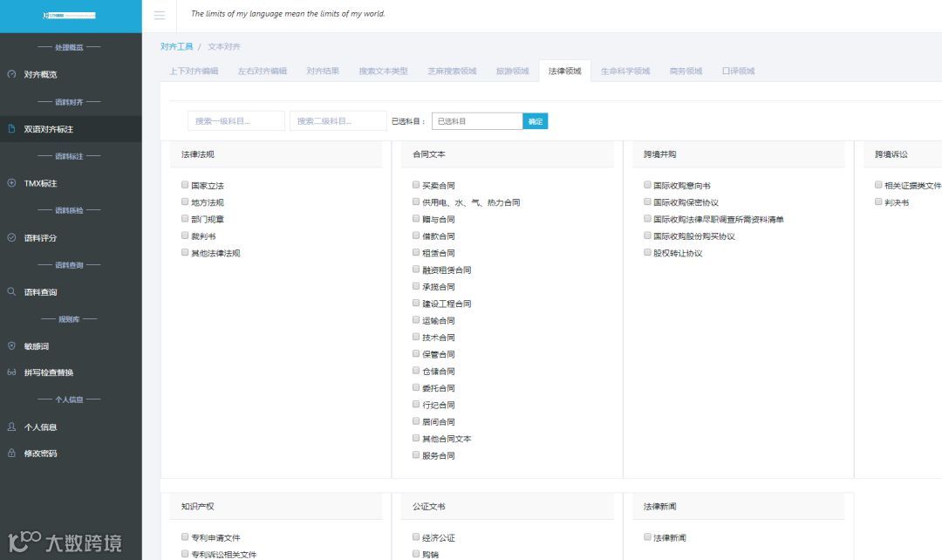Tick the 地方法规 checkbox
The width and height of the screenshot is (942, 560).
[185, 201]
